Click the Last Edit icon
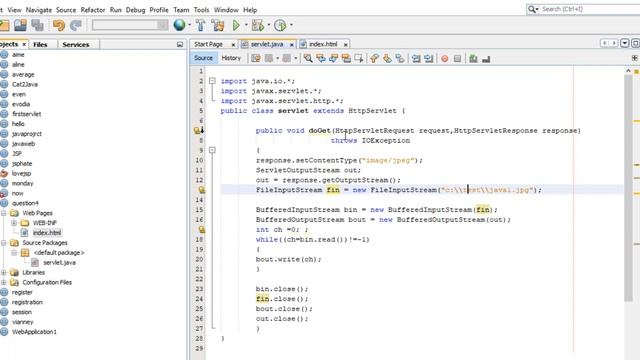The width and height of the screenshot is (640, 360). (256, 59)
